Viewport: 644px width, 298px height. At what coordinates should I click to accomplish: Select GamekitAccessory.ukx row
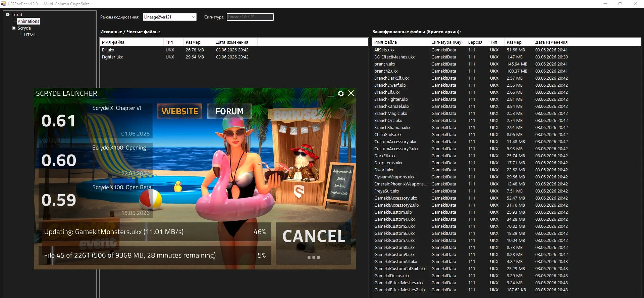(506, 198)
